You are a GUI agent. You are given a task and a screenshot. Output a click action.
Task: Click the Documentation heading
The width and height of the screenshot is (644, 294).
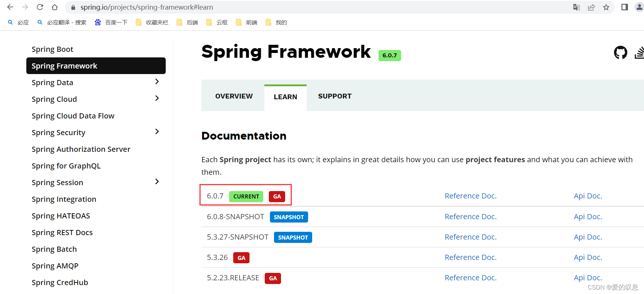(244, 136)
